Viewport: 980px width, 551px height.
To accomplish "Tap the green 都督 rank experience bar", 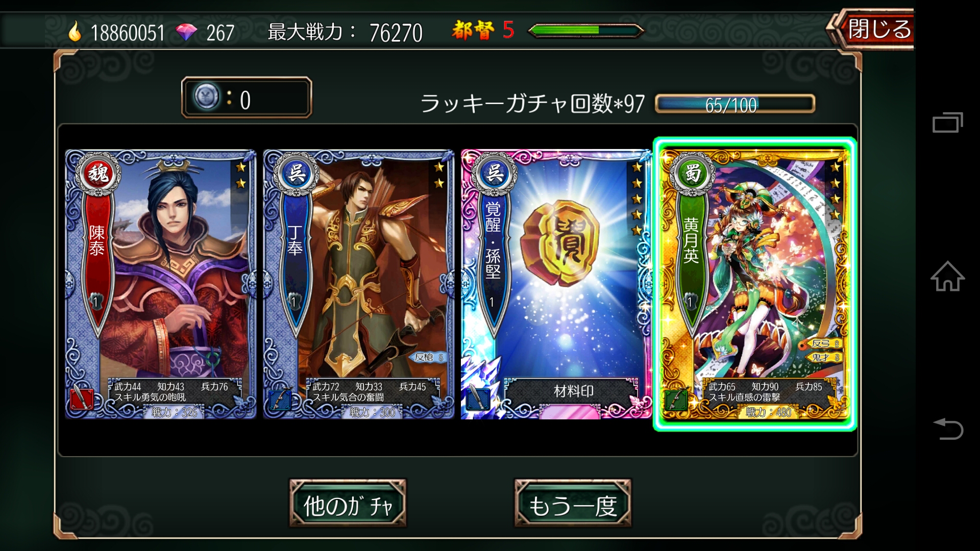I will 586,31.
